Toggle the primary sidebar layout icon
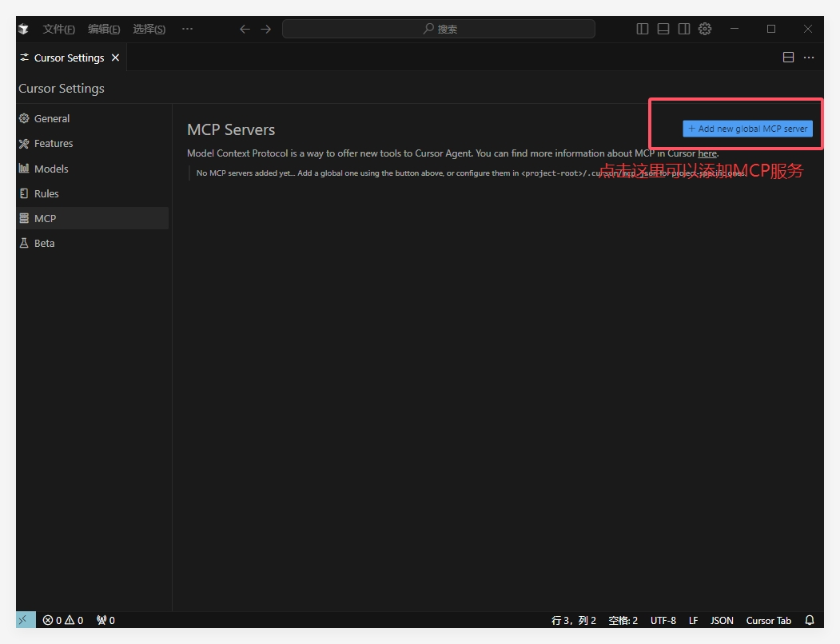840x644 pixels. (x=642, y=29)
